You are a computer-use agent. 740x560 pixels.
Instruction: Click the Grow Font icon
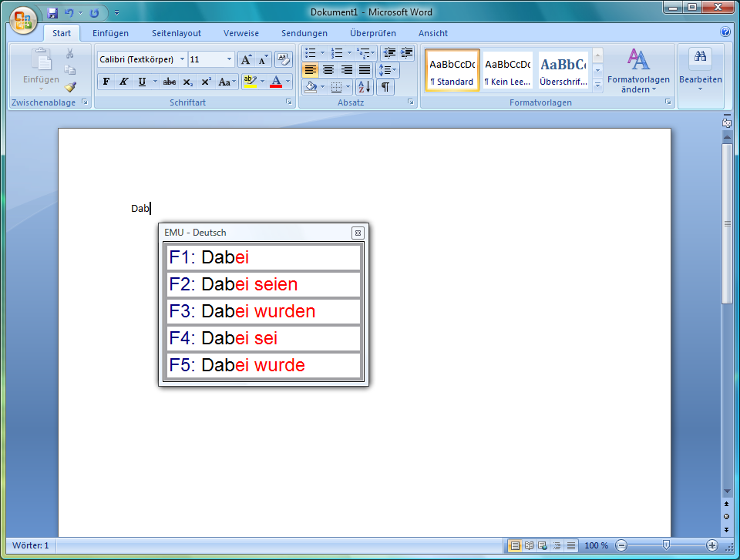(x=245, y=59)
